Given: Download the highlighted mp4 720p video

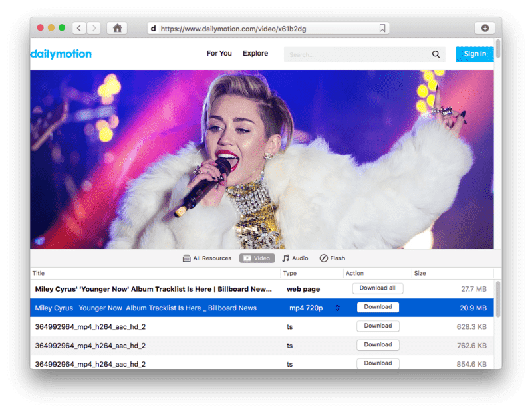Looking at the screenshot, I should click(378, 307).
